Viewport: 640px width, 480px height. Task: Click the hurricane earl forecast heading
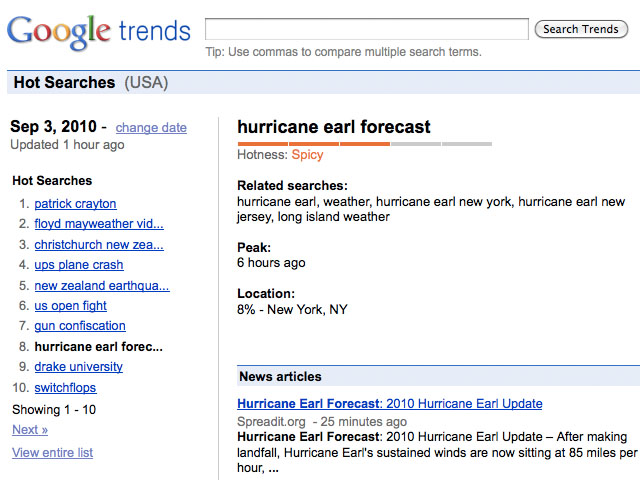tap(334, 127)
